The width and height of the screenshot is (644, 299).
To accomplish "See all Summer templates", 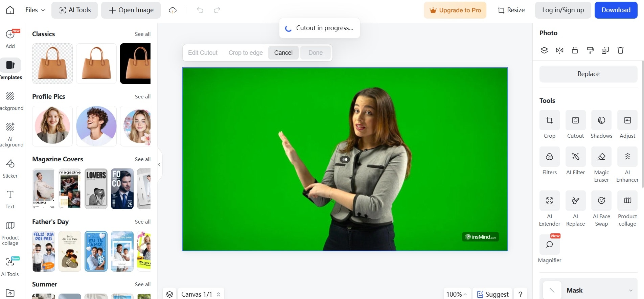I will (x=143, y=284).
